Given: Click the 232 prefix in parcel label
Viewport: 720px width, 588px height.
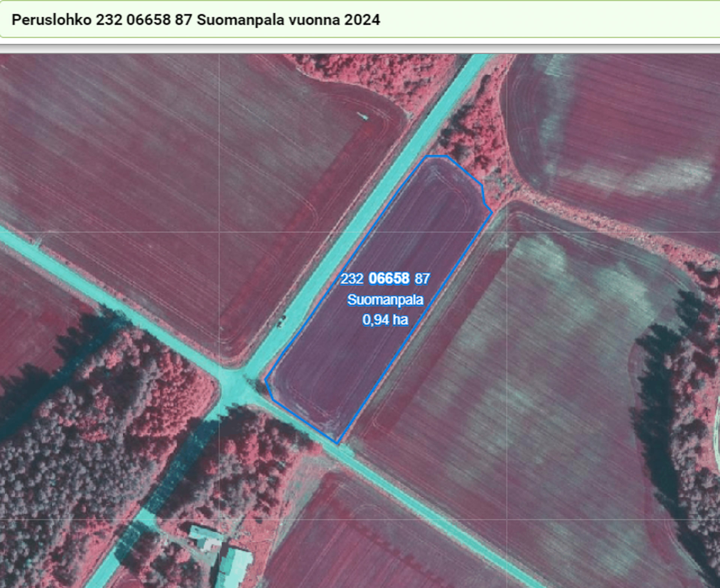Looking at the screenshot, I should pos(352,279).
